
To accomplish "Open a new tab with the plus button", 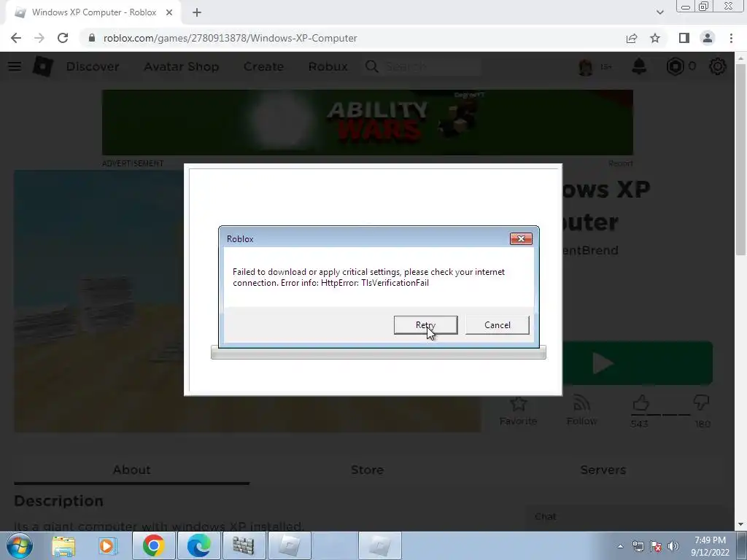I will [197, 12].
